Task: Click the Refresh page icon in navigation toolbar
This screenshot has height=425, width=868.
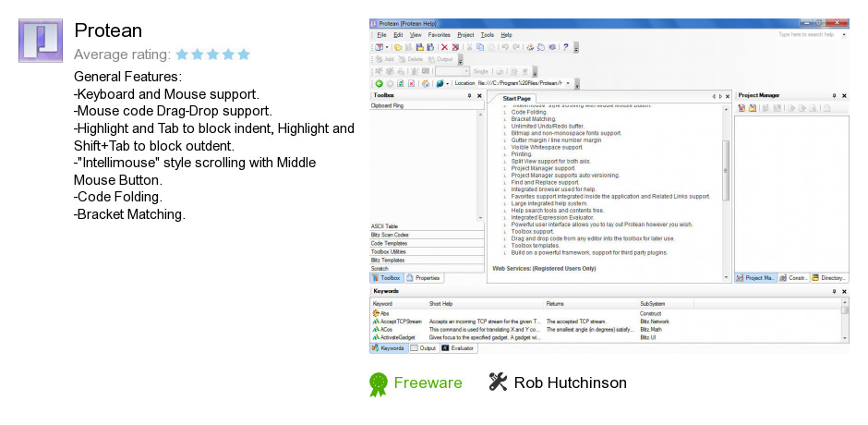Action: (x=400, y=84)
